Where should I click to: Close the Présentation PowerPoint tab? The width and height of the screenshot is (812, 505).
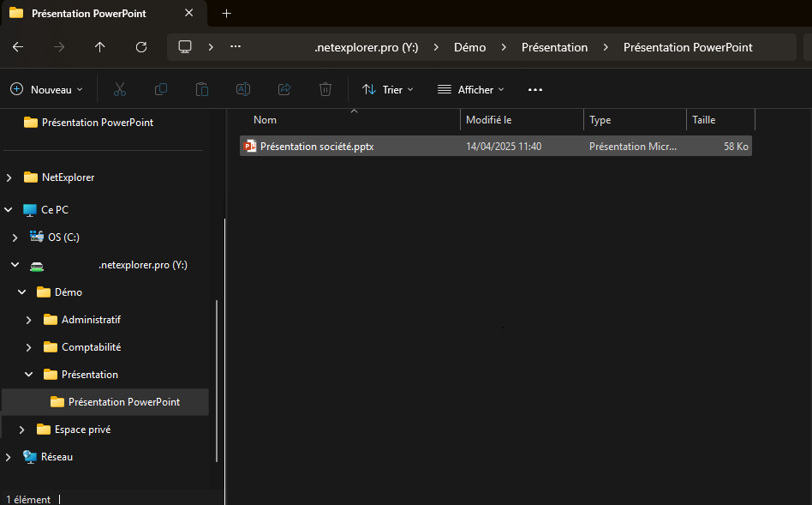pyautogui.click(x=189, y=13)
